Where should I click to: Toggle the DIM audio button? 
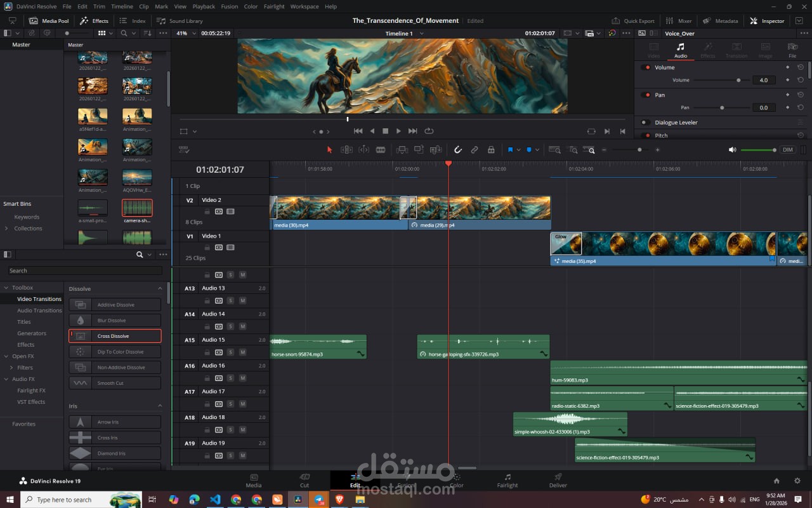(788, 150)
